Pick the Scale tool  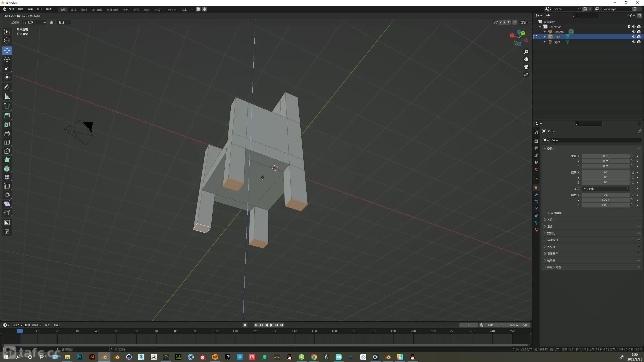click(7, 68)
